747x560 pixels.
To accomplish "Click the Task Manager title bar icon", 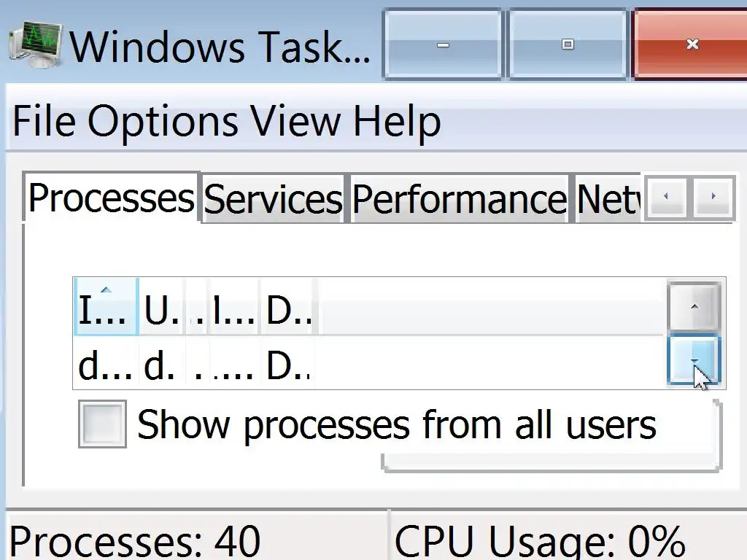I will 34,45.
